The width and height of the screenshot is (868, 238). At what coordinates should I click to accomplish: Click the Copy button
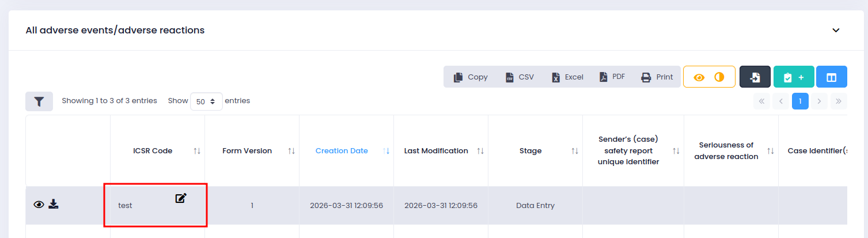pyautogui.click(x=471, y=77)
